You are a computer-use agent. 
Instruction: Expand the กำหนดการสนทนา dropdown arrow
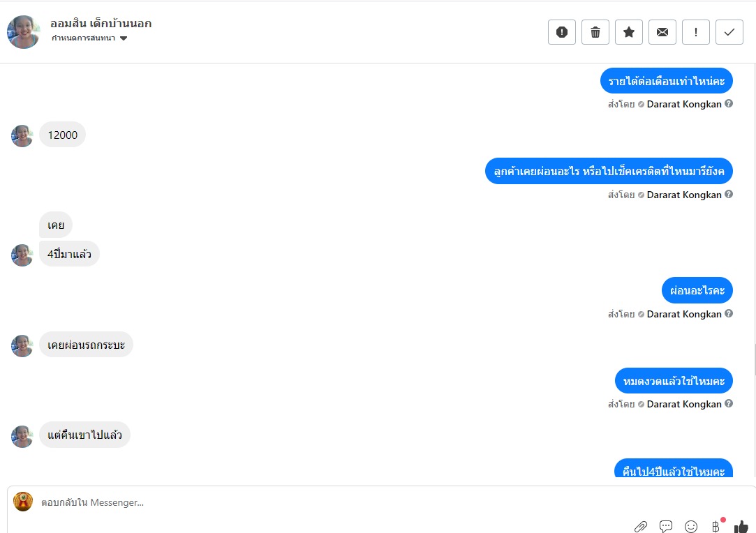[124, 38]
